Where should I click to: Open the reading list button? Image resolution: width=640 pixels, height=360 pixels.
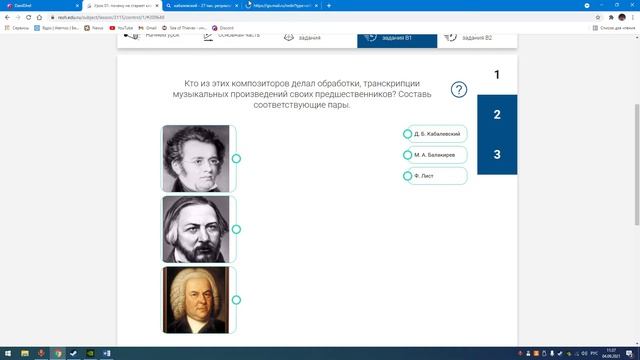(613, 28)
